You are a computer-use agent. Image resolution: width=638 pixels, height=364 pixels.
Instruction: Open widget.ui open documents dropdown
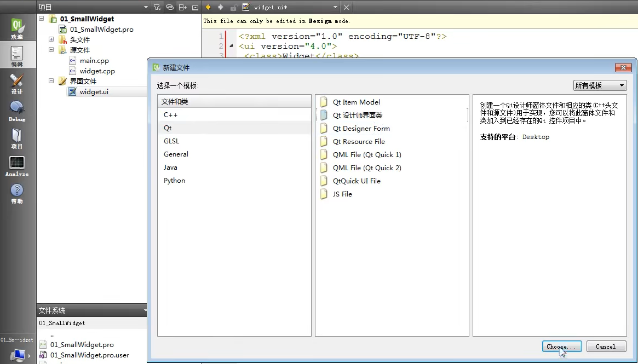(335, 7)
